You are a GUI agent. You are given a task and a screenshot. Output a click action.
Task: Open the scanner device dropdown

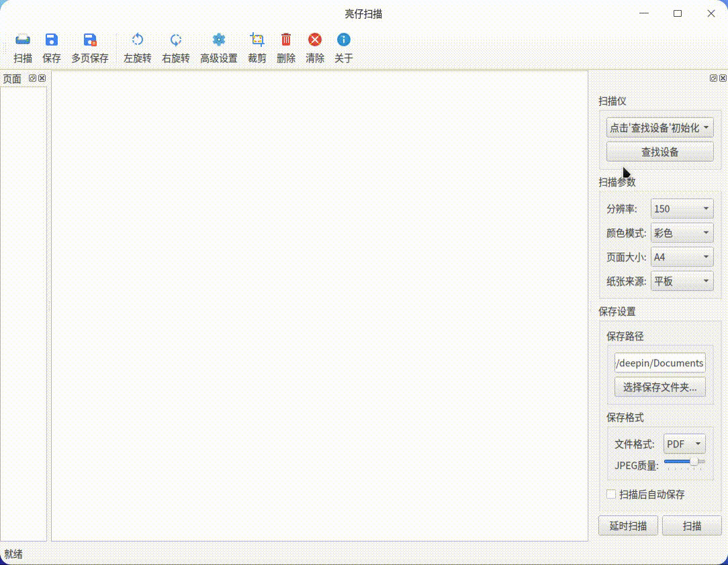[x=659, y=127]
